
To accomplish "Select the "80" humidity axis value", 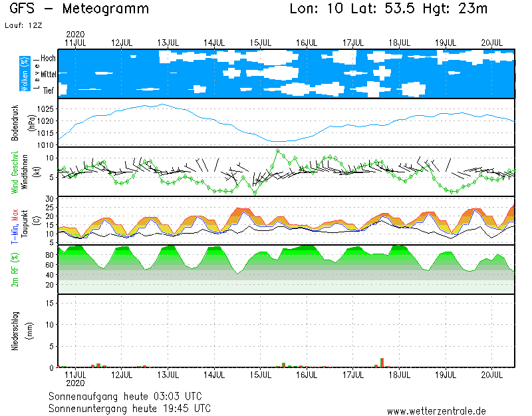I will pyautogui.click(x=49, y=255).
